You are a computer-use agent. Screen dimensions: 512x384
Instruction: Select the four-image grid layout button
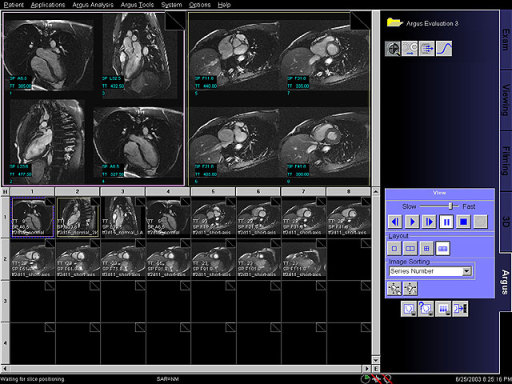click(x=426, y=248)
